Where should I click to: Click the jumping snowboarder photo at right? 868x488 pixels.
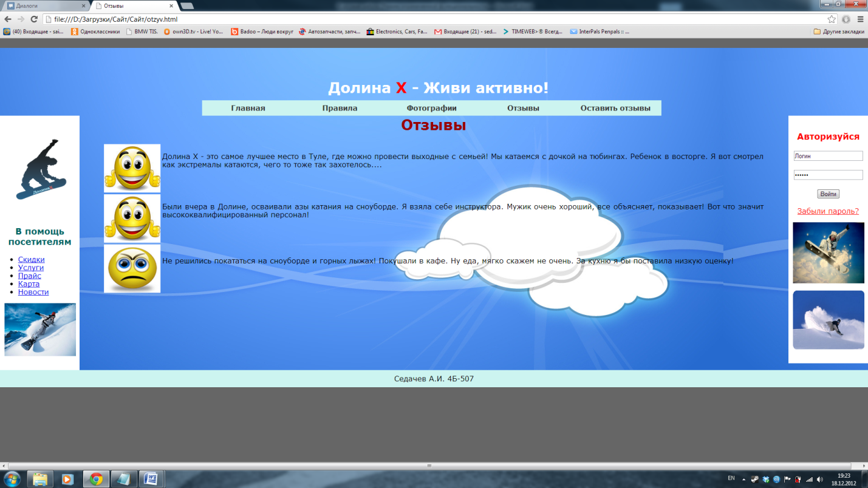pyautogui.click(x=829, y=252)
